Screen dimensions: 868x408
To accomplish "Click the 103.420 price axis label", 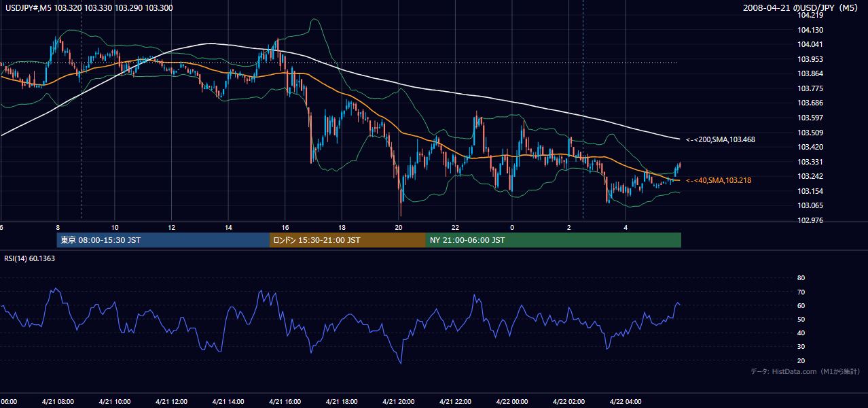I will pos(811,147).
